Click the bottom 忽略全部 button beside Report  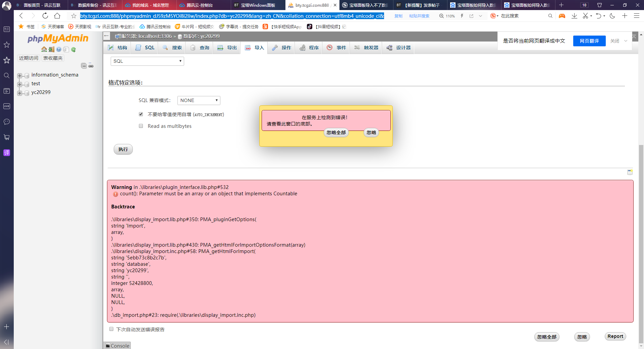point(547,337)
